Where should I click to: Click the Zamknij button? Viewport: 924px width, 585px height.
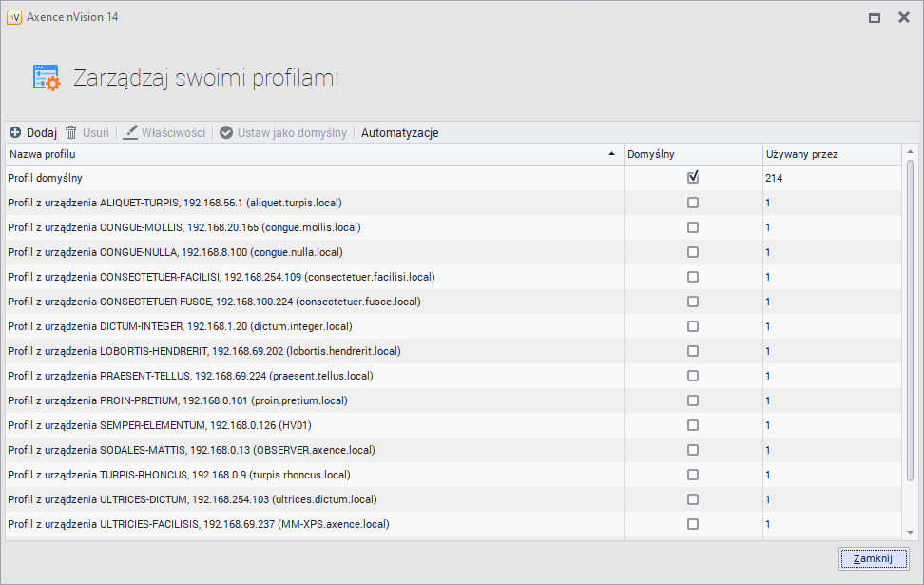tap(873, 558)
